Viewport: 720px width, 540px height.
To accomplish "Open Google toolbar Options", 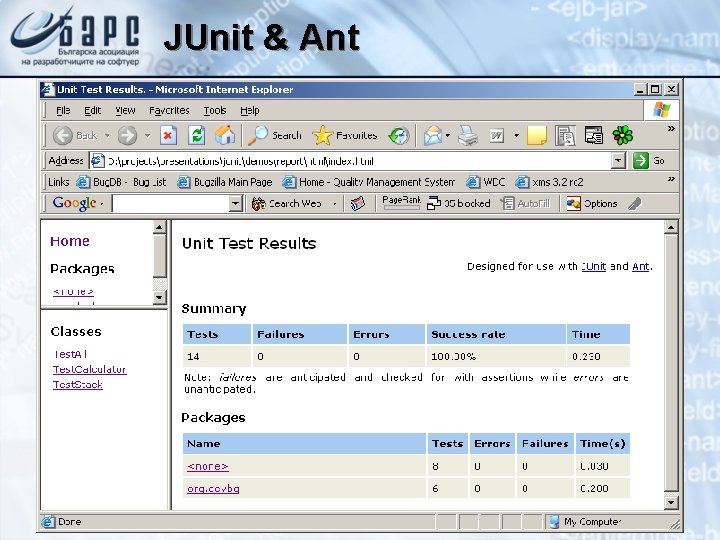I will pos(592,203).
